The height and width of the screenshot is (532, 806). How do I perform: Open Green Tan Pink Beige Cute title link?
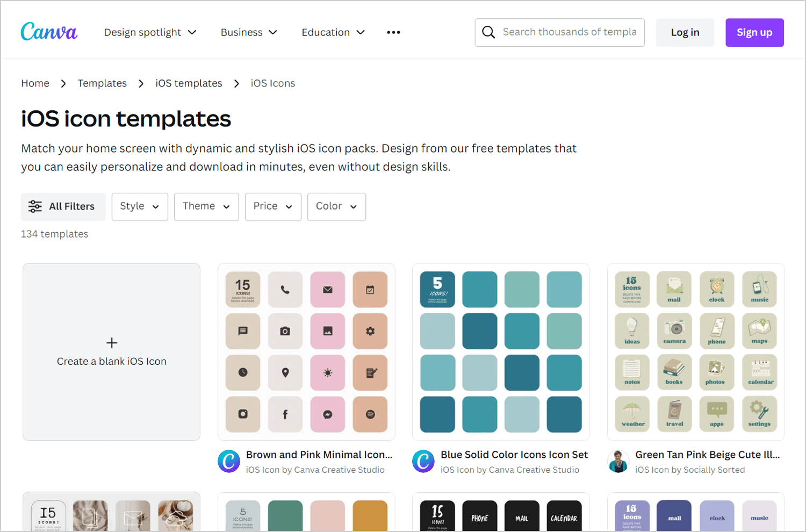(x=708, y=455)
